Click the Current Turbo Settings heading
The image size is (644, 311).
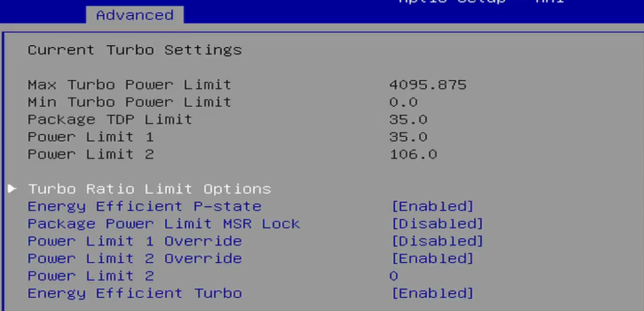(x=134, y=50)
